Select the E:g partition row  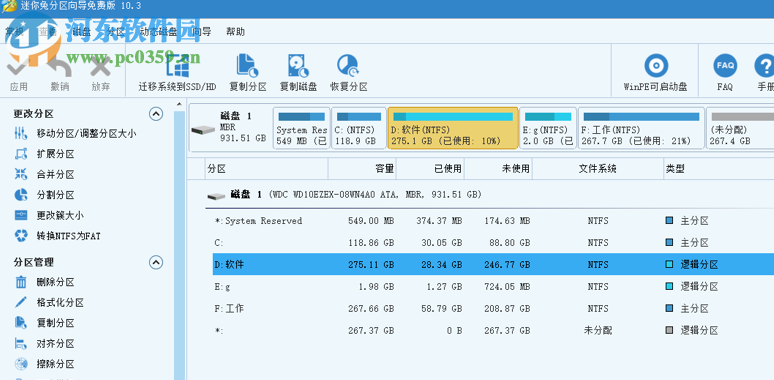[493, 286]
